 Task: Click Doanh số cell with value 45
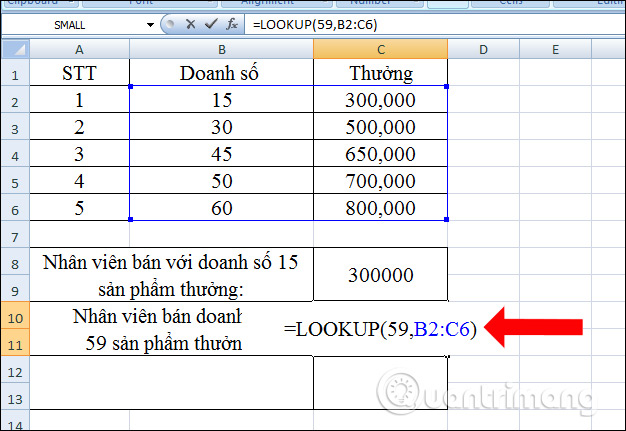point(222,154)
